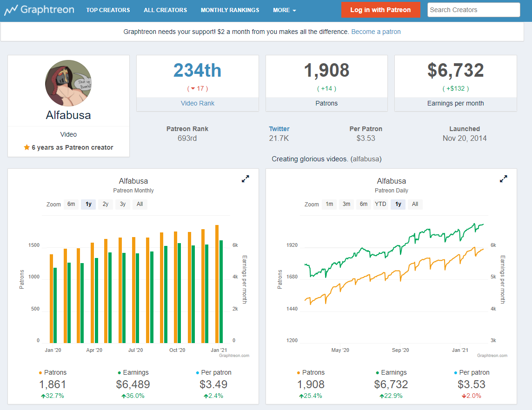
Task: Open the Twitter link
Action: click(x=279, y=129)
